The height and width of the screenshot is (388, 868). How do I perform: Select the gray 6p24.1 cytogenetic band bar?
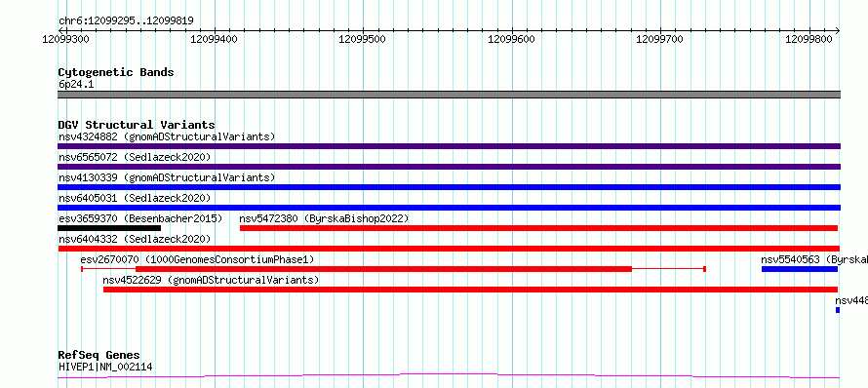449,95
